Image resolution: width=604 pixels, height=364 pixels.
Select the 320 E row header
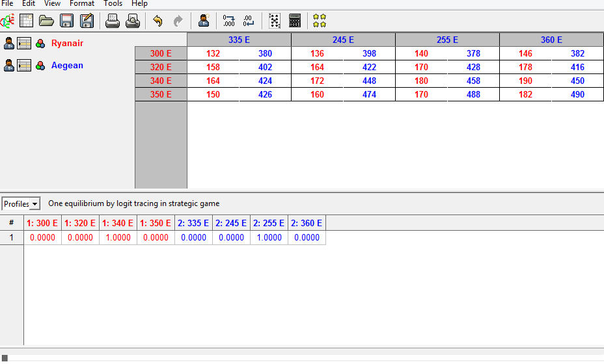coord(161,67)
